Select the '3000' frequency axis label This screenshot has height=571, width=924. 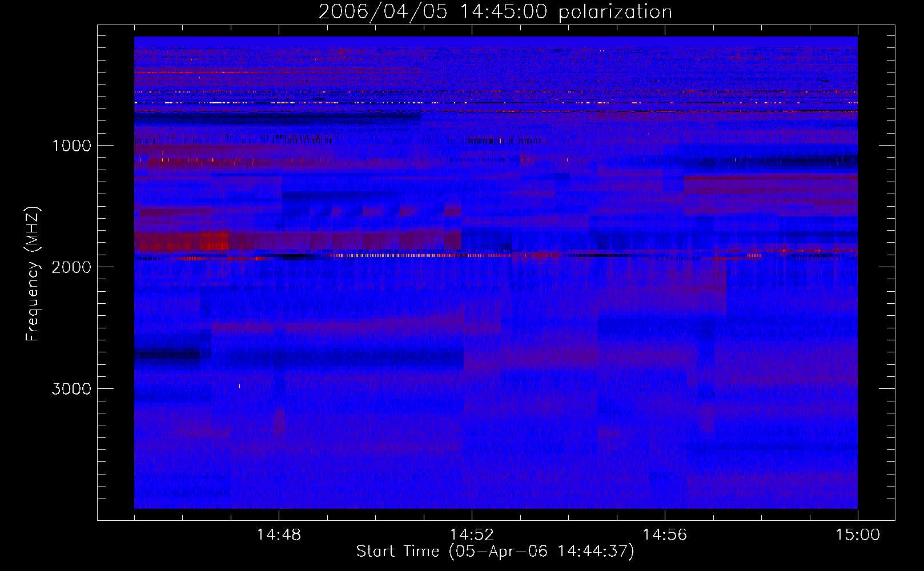tap(71, 389)
